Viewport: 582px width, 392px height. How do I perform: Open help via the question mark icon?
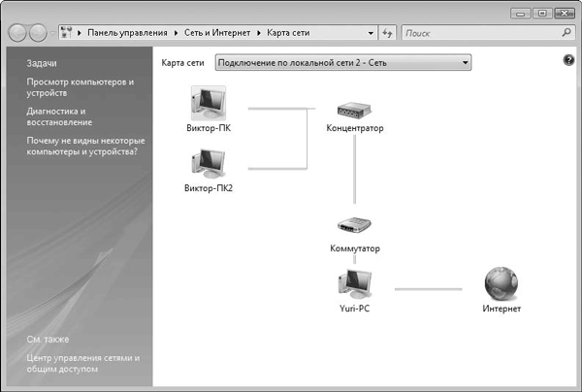click(568, 61)
